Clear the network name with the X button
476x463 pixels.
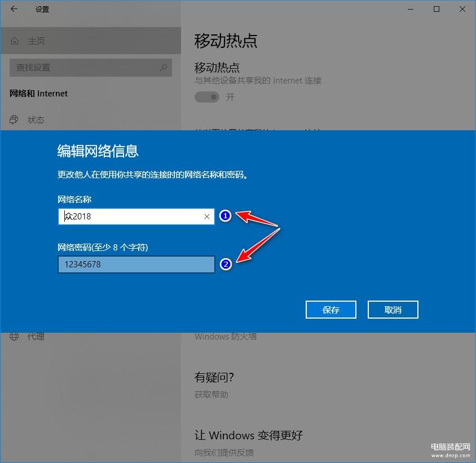coord(207,217)
